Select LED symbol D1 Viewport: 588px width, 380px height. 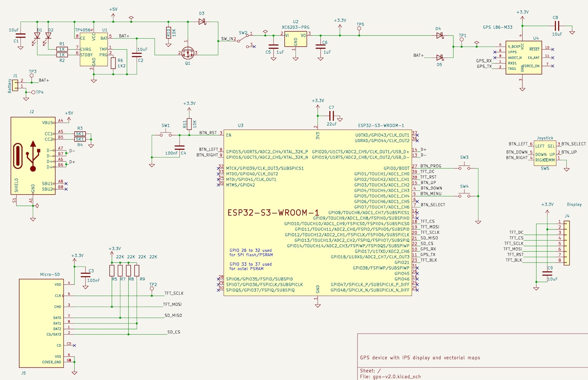tap(37, 36)
